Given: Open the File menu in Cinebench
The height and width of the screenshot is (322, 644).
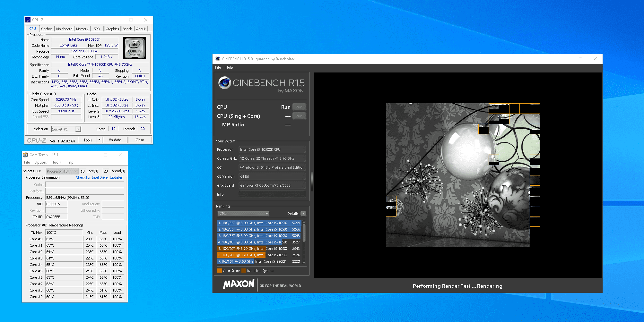Looking at the screenshot, I should click(218, 67).
